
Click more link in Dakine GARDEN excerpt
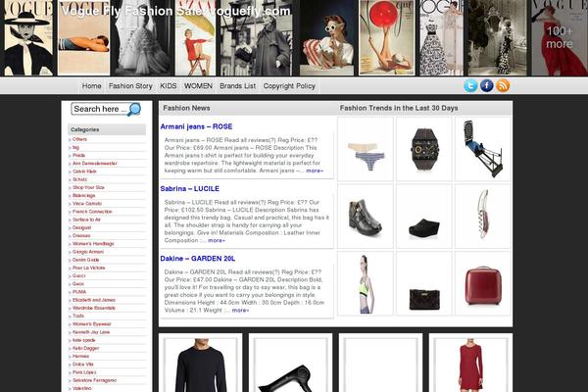tap(240, 311)
